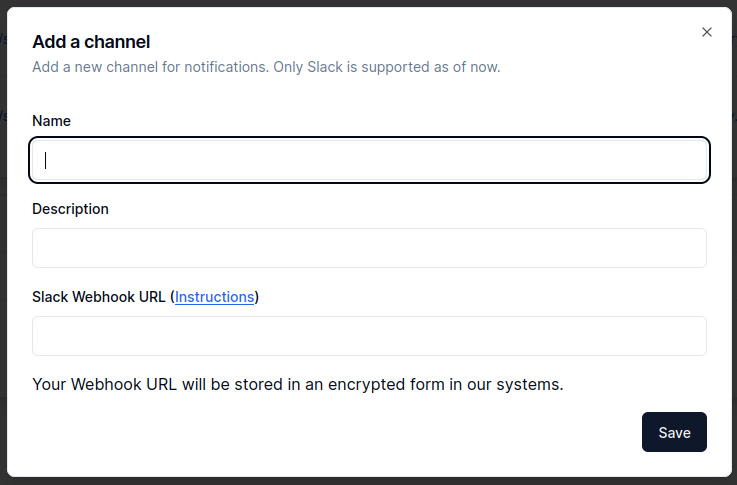
Task: Click the word Slack in the subtitle
Action: [325, 67]
